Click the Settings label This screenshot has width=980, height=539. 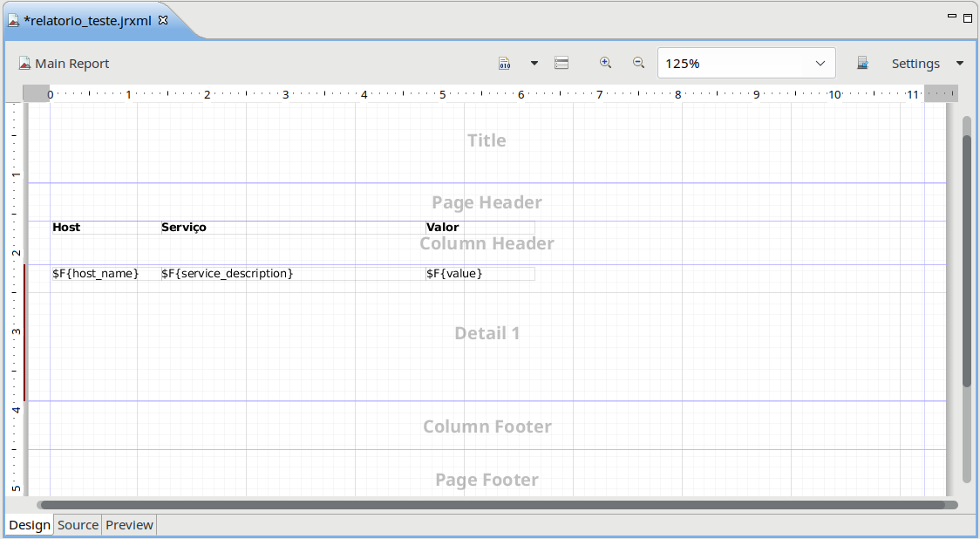click(x=915, y=64)
